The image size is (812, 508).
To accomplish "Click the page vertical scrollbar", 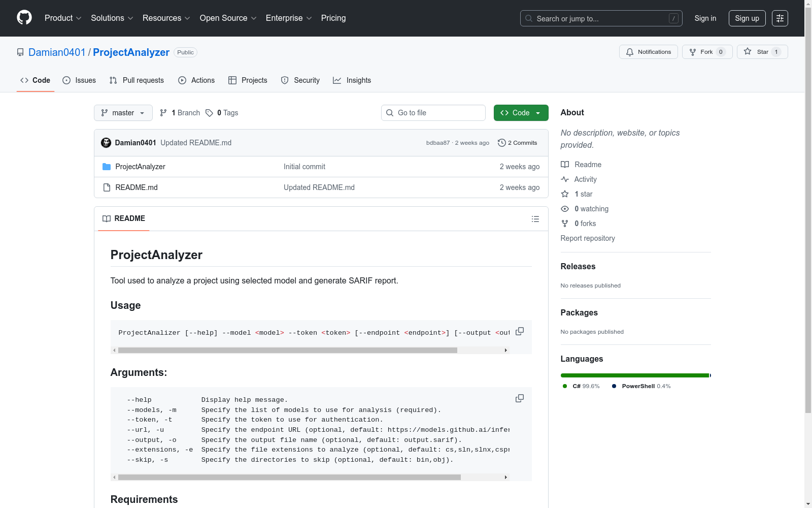I will pyautogui.click(x=808, y=209).
